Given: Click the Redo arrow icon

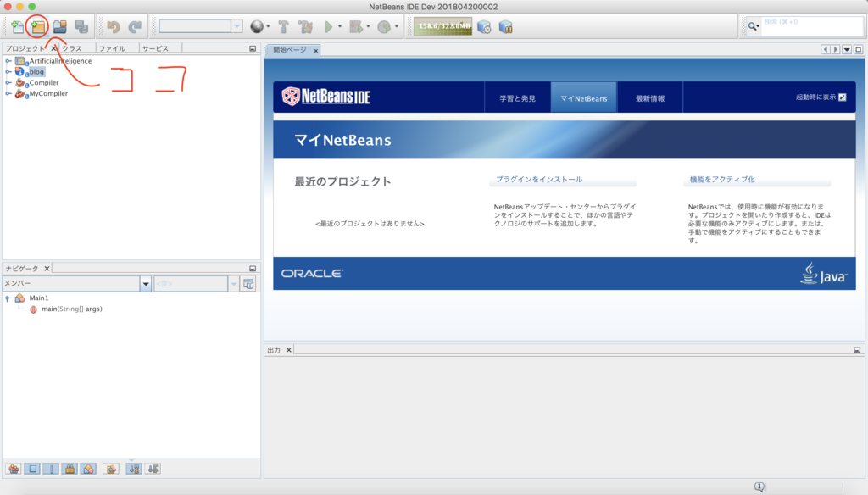Looking at the screenshot, I should click(135, 26).
